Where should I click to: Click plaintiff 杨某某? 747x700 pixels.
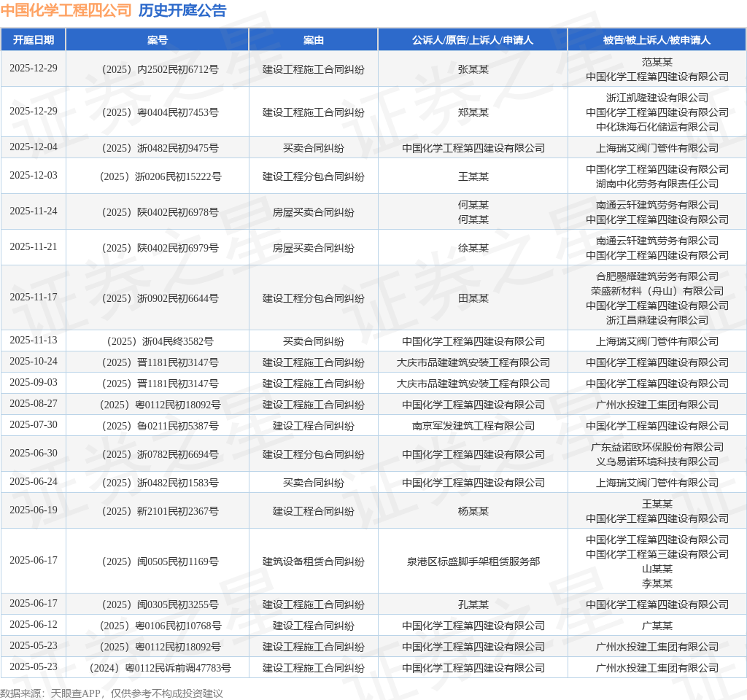pyautogui.click(x=473, y=511)
